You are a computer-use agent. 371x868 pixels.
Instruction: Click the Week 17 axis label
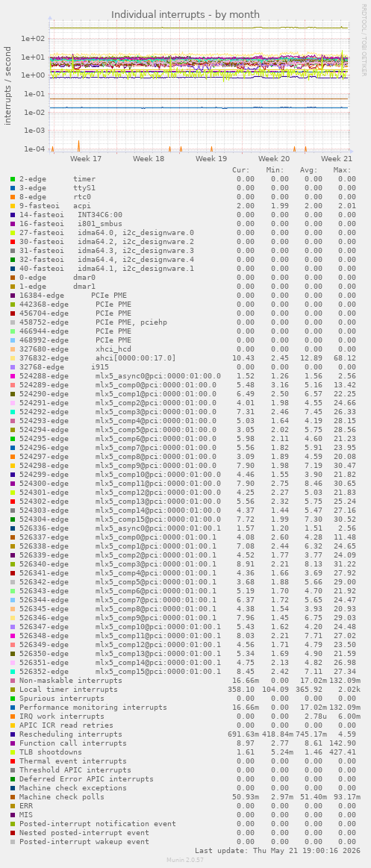coord(86,158)
